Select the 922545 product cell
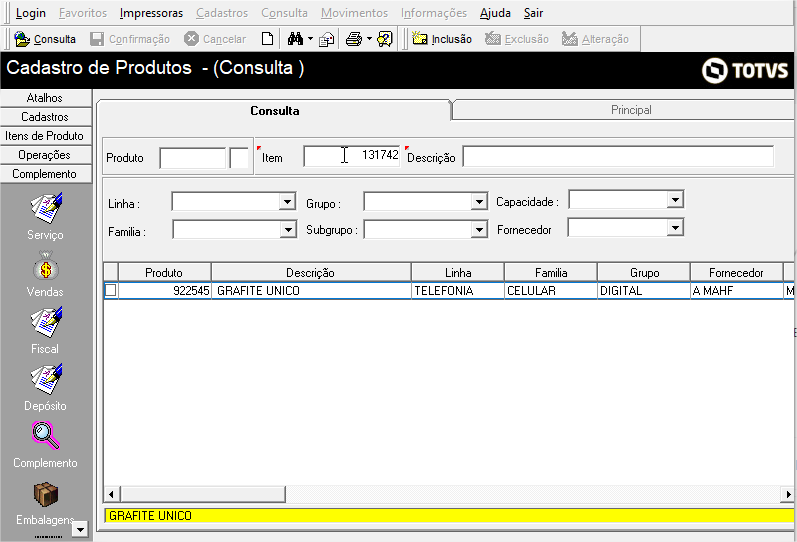The height and width of the screenshot is (542, 797). pos(164,290)
